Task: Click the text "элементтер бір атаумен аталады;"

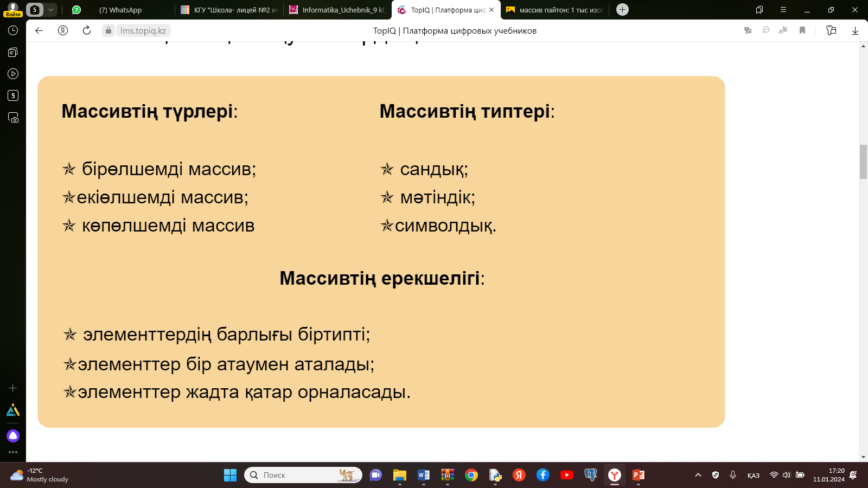Action: click(x=226, y=364)
